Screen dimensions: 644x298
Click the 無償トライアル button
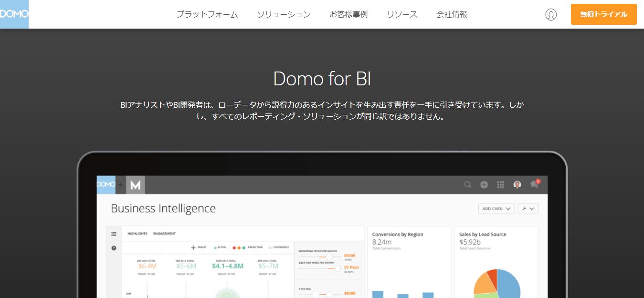[604, 14]
